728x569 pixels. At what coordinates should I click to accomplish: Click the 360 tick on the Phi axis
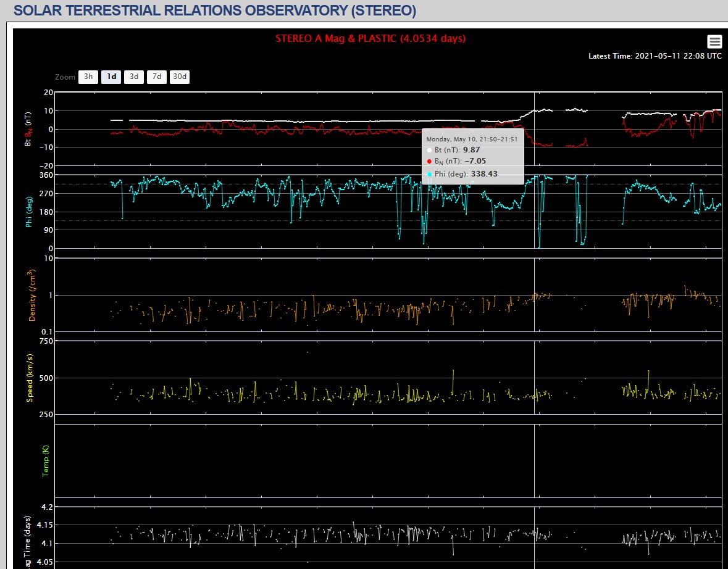click(47, 175)
